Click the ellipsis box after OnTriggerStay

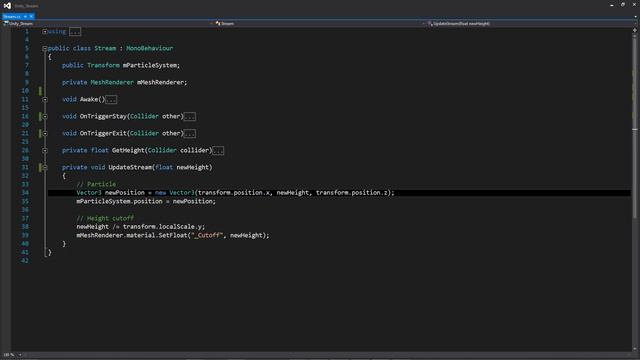(x=190, y=117)
